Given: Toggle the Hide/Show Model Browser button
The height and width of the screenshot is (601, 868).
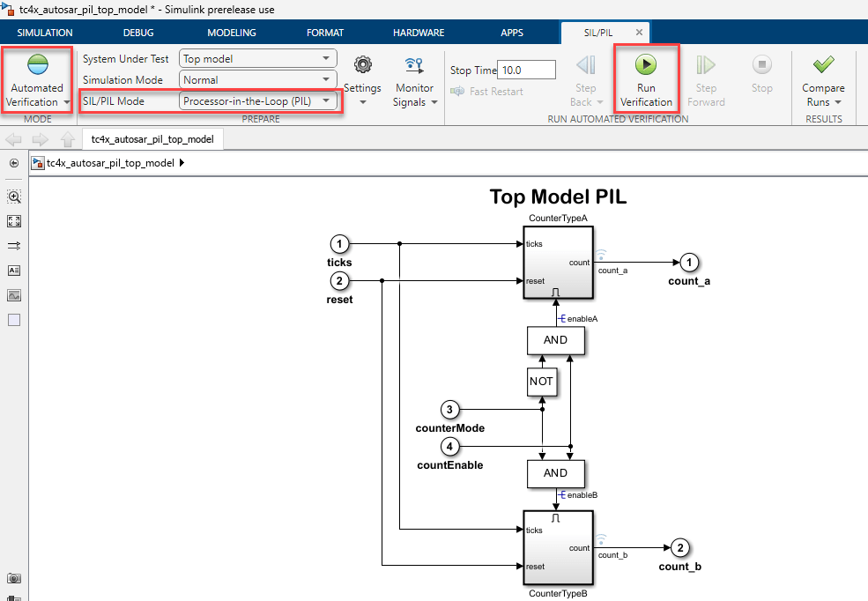Looking at the screenshot, I should pos(14,164).
